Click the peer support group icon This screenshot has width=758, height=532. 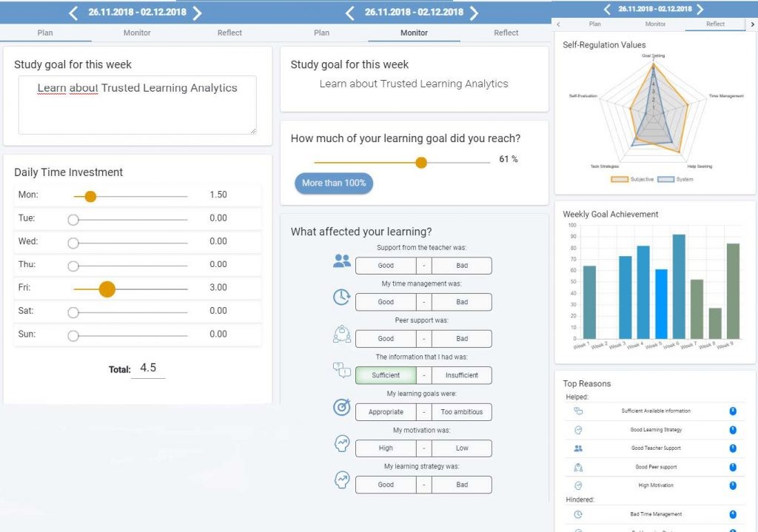[342, 334]
